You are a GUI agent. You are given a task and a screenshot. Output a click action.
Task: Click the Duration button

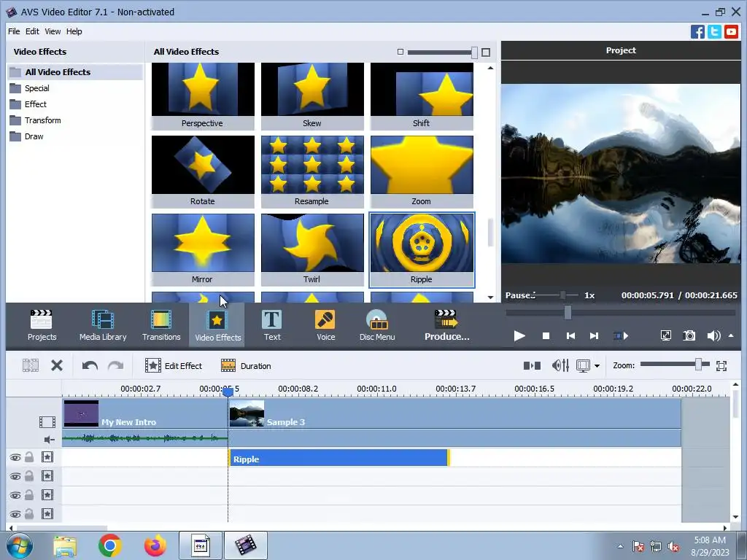[246, 366]
